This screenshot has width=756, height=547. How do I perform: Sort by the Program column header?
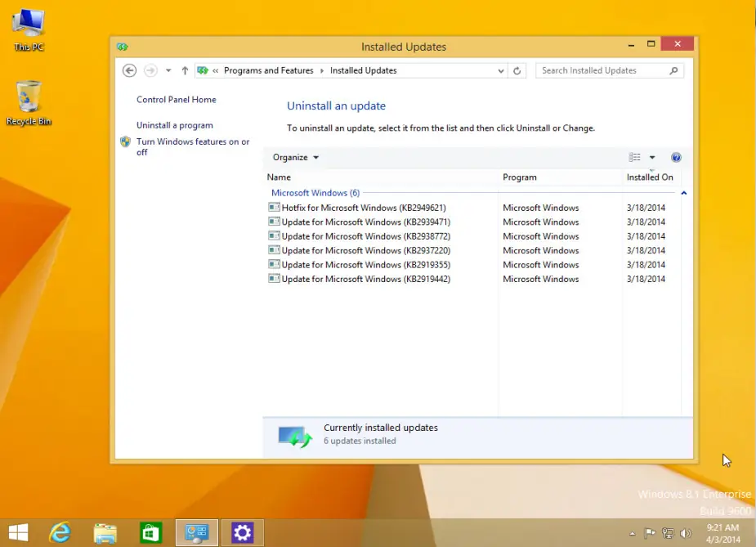coord(560,177)
